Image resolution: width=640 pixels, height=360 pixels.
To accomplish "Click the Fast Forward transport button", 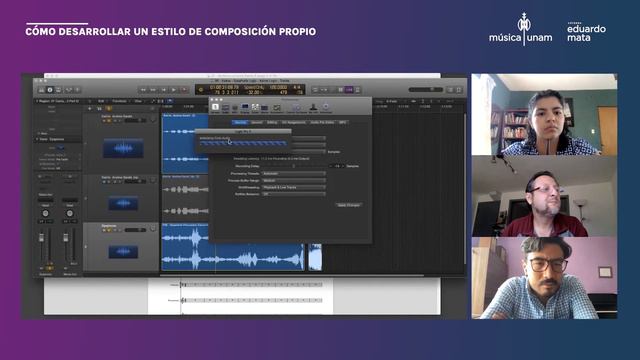I will click(x=153, y=90).
